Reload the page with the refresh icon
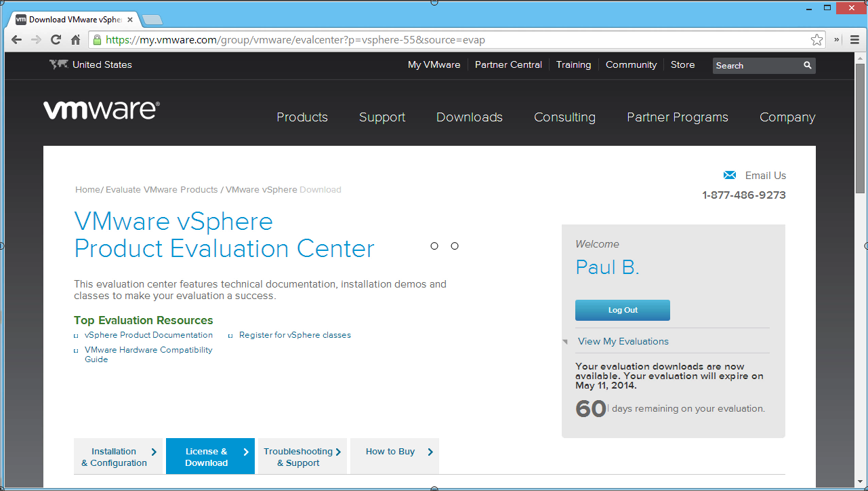Image resolution: width=868 pixels, height=491 pixels. (56, 39)
